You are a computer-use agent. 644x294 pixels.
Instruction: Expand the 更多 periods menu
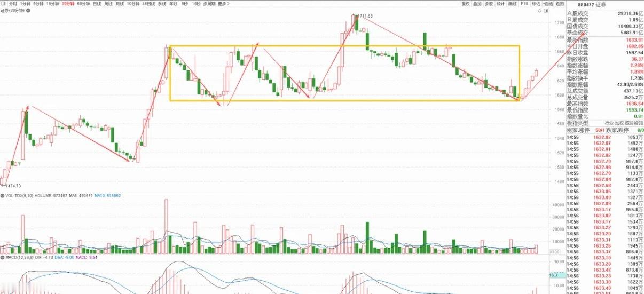(224, 3)
